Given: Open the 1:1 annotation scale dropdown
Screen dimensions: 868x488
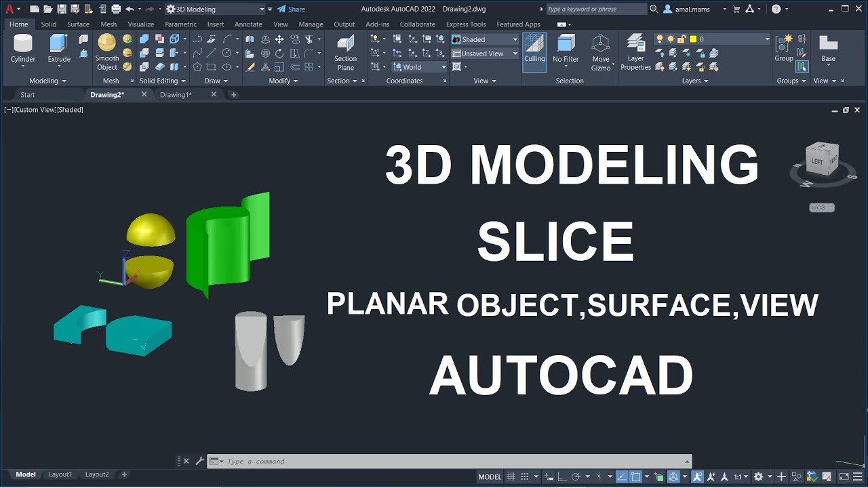Looking at the screenshot, I should point(741,476).
